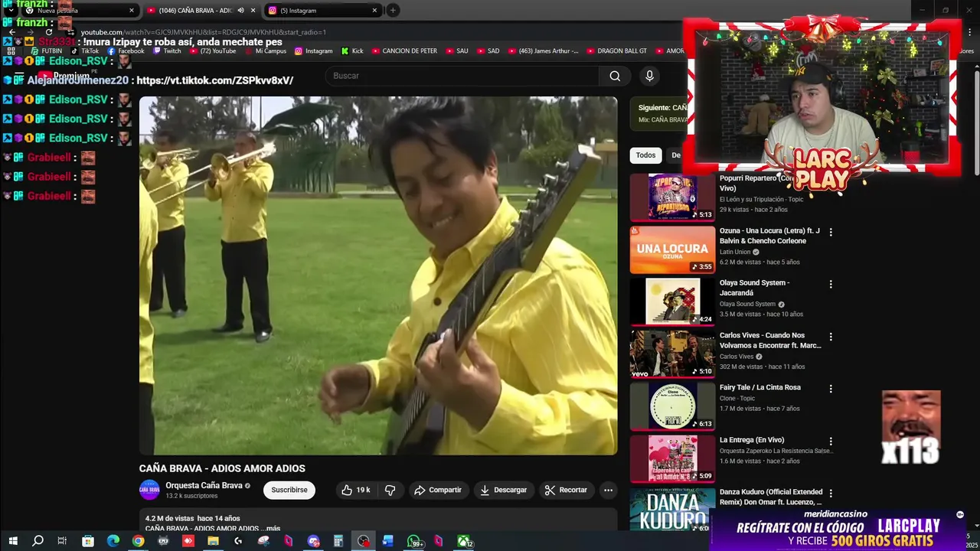Screen dimensions: 980x551
Task: Expand description with ...más
Action: pyautogui.click(x=272, y=529)
